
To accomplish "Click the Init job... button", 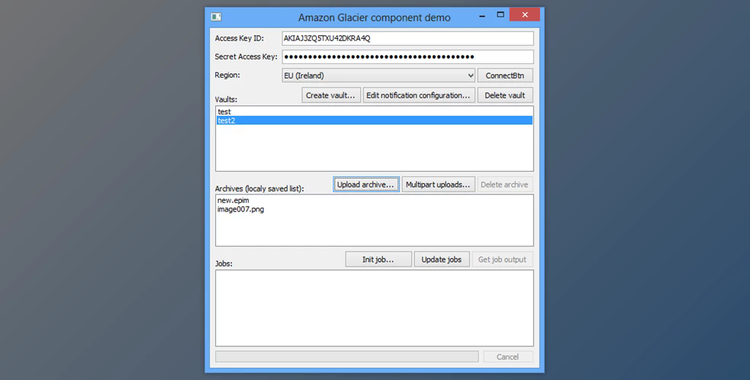I will tap(378, 259).
